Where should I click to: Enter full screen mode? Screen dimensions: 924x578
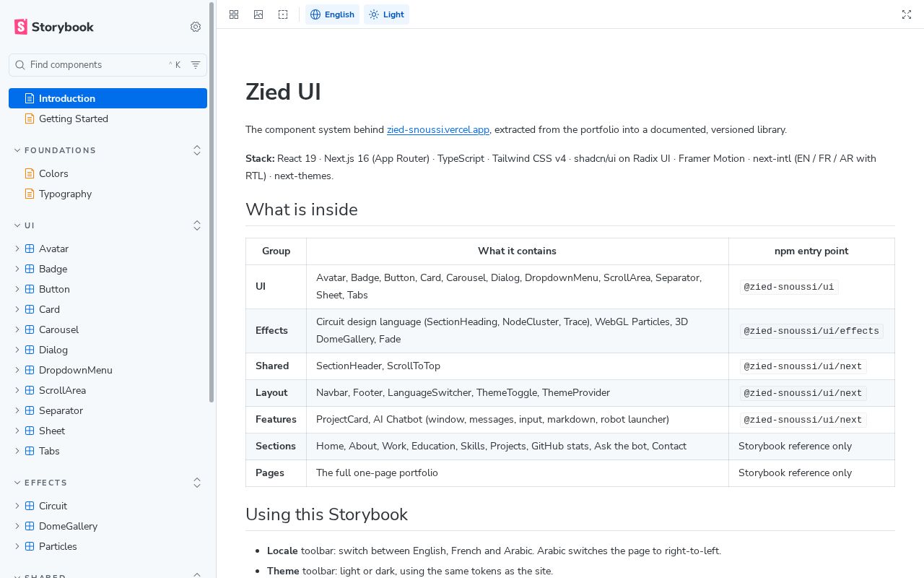(907, 14)
